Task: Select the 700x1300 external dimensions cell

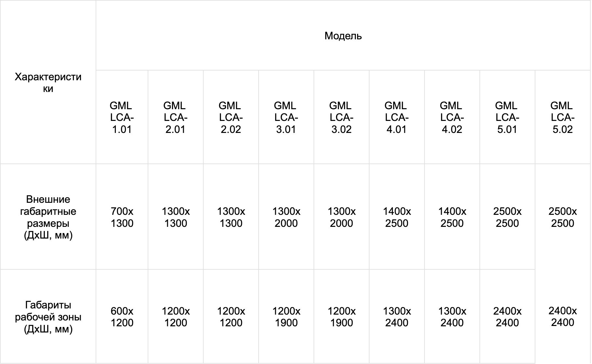Action: click(x=122, y=217)
